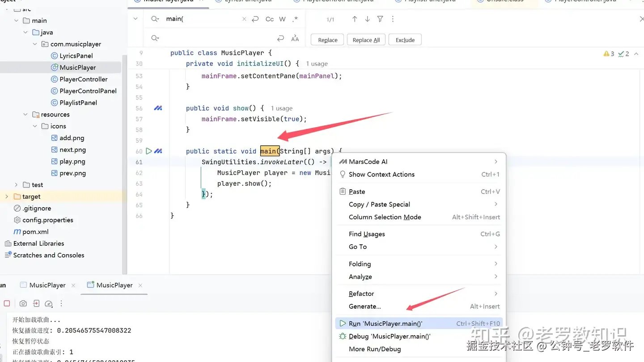Close the first MusicPlayer run tab

pyautogui.click(x=73, y=285)
